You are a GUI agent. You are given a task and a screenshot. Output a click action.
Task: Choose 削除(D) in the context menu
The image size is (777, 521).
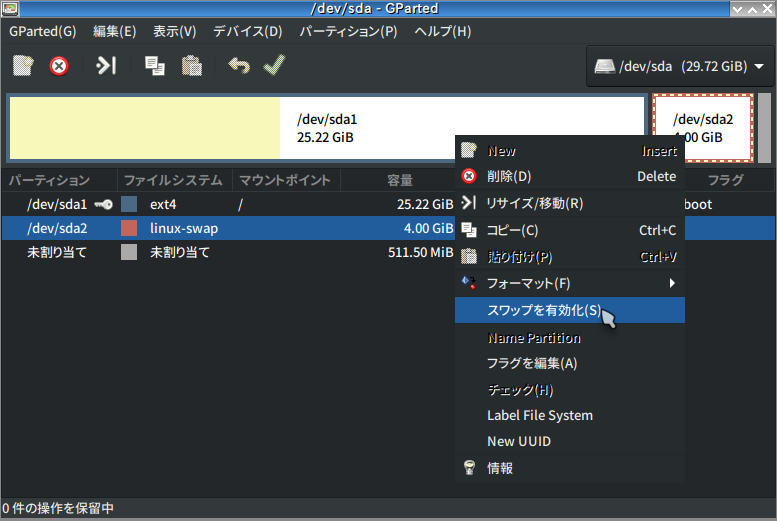570,176
